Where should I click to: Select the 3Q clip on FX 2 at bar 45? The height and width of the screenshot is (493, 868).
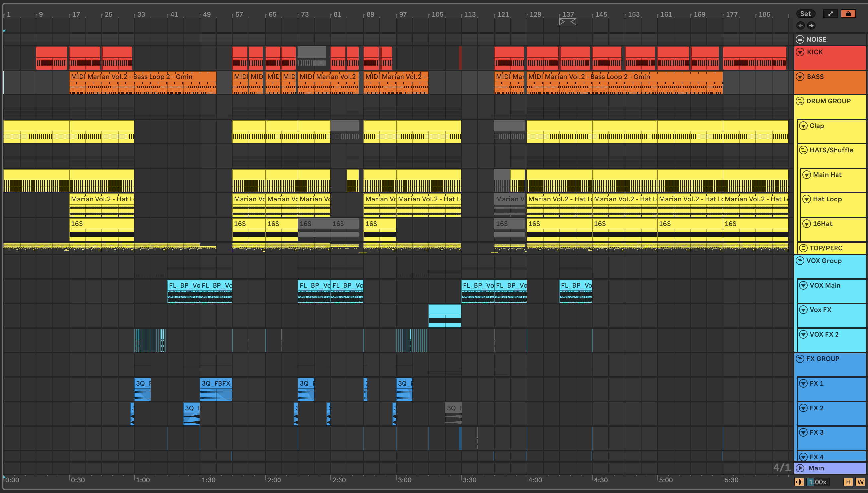pyautogui.click(x=191, y=414)
